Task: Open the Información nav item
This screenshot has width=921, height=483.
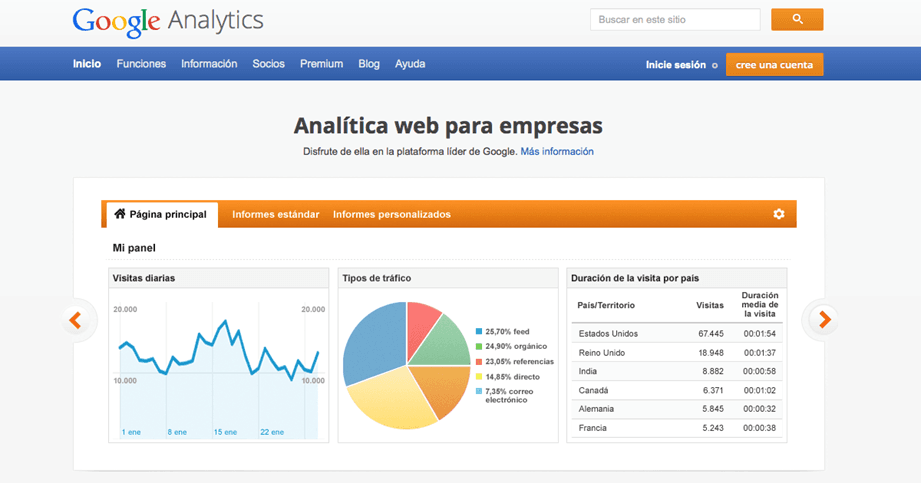Action: 209,63
